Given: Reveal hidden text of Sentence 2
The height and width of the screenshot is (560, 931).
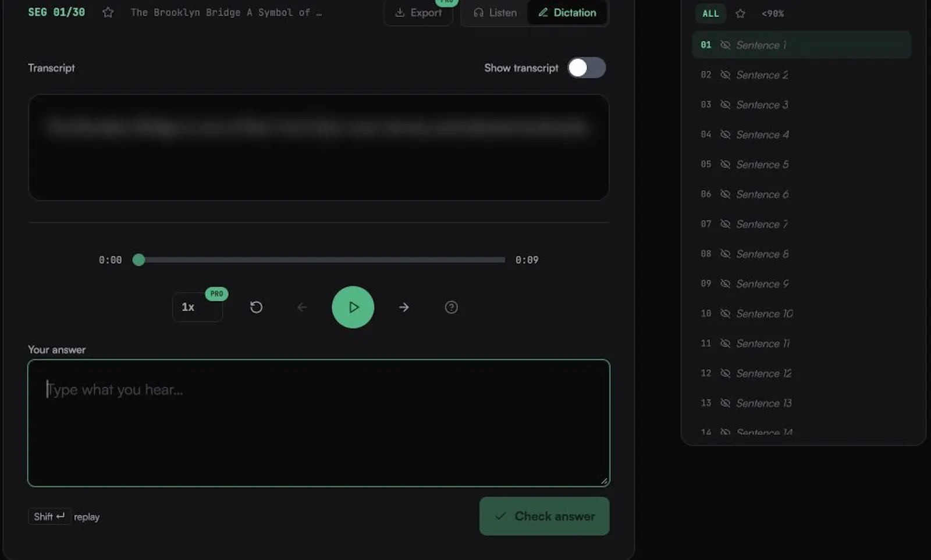Looking at the screenshot, I should 725,74.
